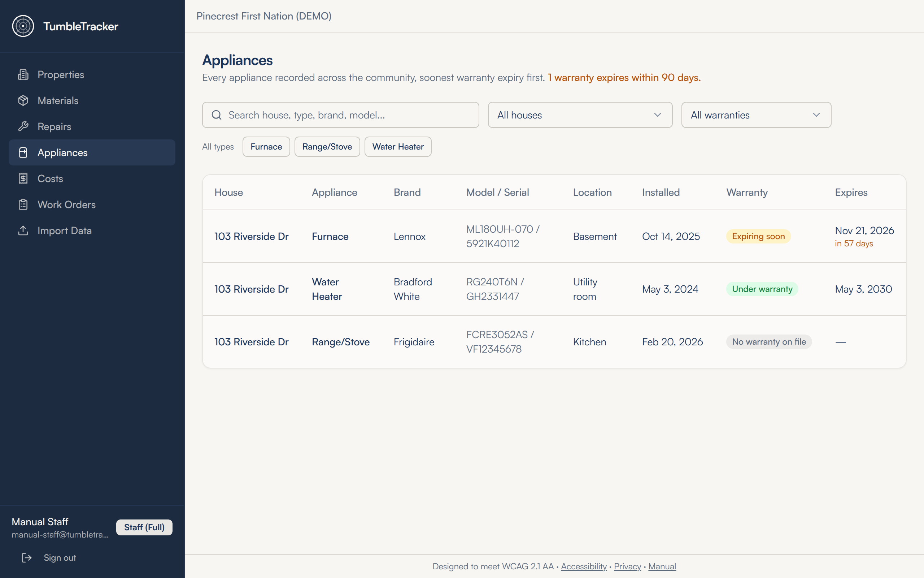Click the Basement location cell

point(594,236)
